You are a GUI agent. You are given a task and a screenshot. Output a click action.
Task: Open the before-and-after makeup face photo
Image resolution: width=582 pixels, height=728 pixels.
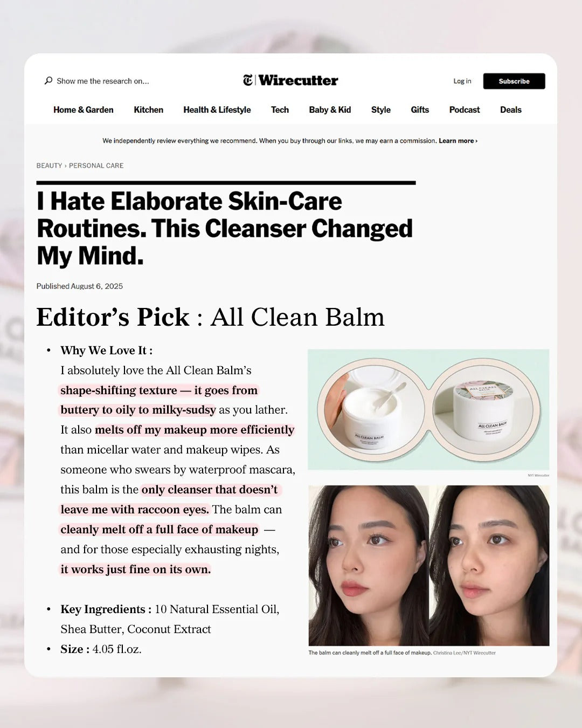pos(429,565)
